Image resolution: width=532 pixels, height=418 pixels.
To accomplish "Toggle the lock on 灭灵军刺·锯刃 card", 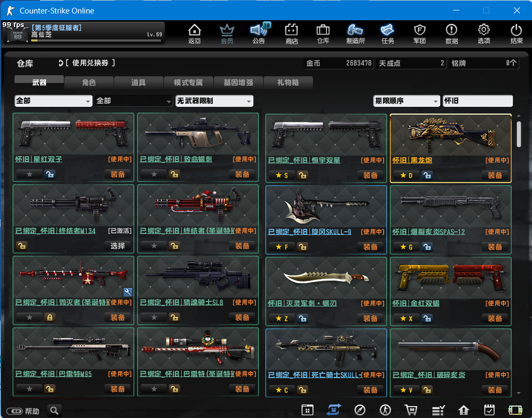I will (303, 318).
